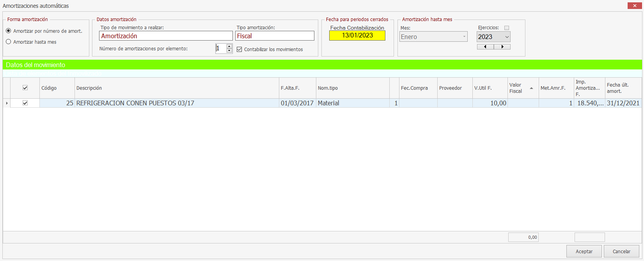The image size is (644, 261).
Task: Select 'Amortizar por número de amort.' radio option
Action: click(x=9, y=31)
